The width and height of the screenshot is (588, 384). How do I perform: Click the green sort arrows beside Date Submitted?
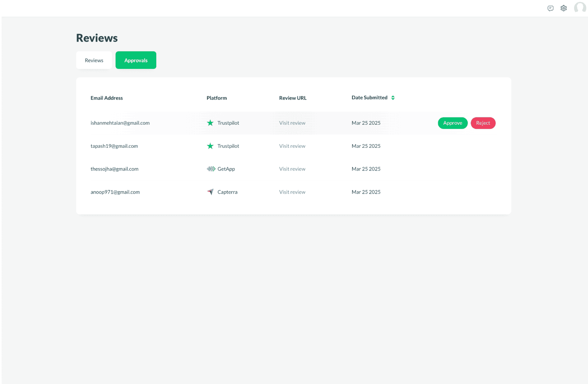(x=393, y=97)
